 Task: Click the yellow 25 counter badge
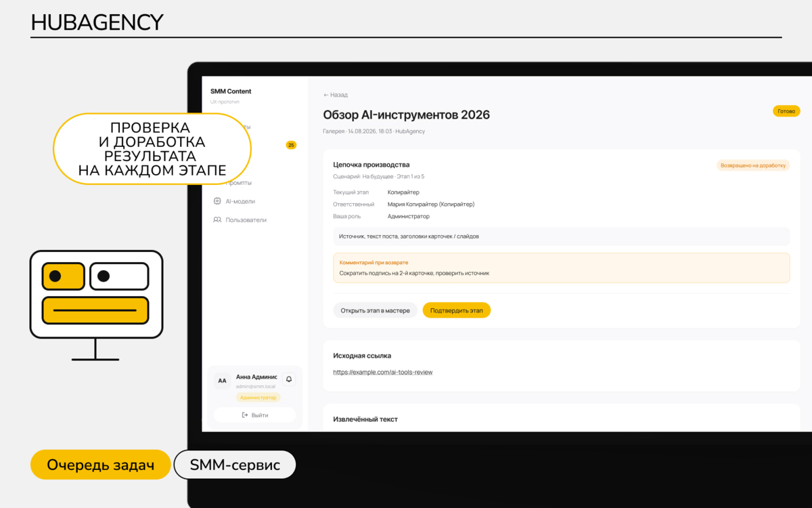[x=291, y=145]
